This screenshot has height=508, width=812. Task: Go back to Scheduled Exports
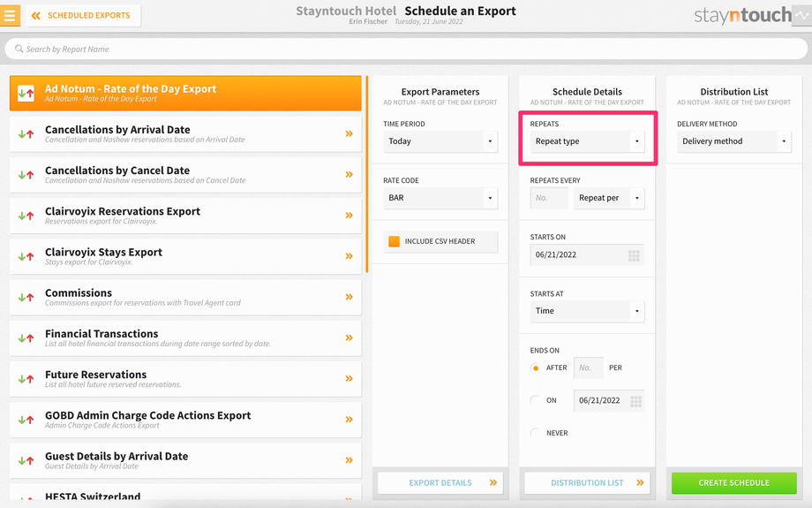(x=83, y=16)
